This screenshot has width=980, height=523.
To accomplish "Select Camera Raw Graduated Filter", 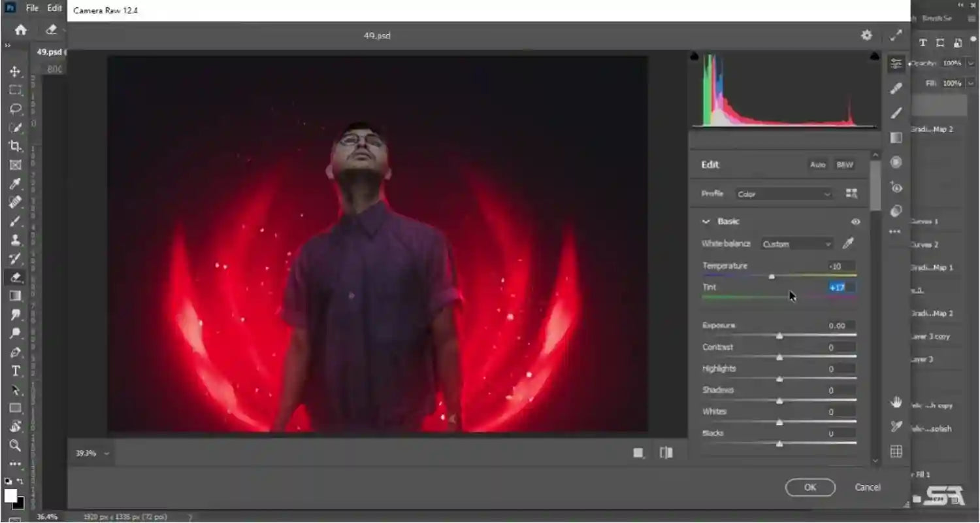I will [x=896, y=138].
